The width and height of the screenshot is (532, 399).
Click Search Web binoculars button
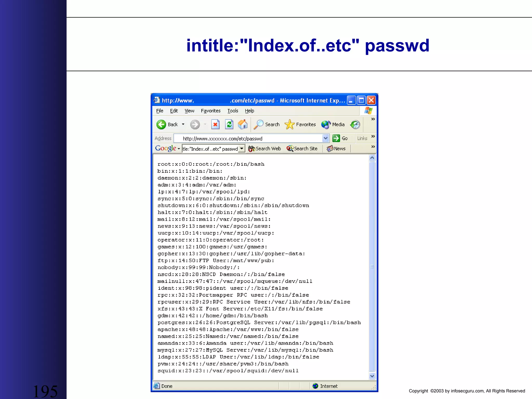[x=265, y=149]
